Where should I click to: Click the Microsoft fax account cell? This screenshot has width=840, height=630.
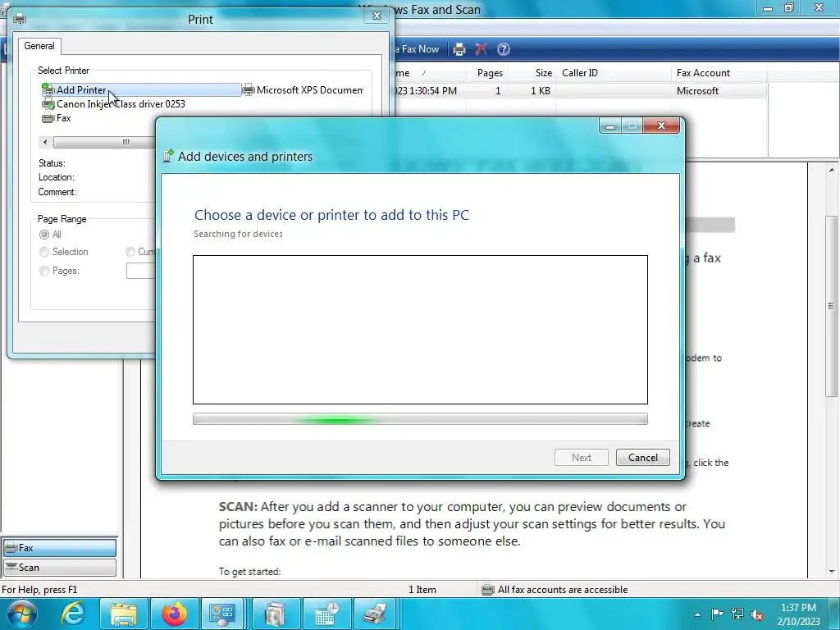pyautogui.click(x=697, y=91)
